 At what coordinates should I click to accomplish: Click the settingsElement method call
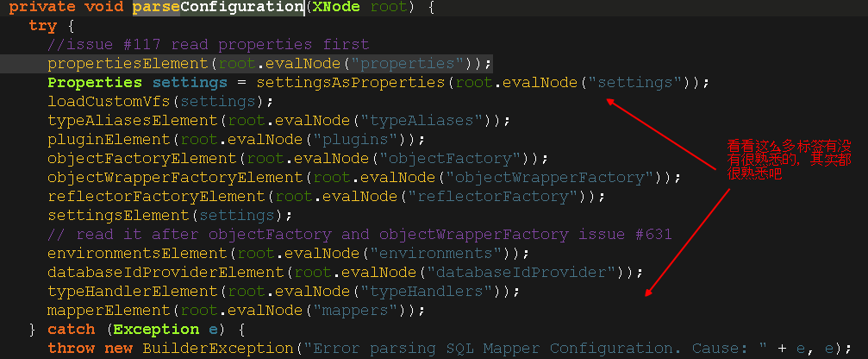pyautogui.click(x=119, y=216)
